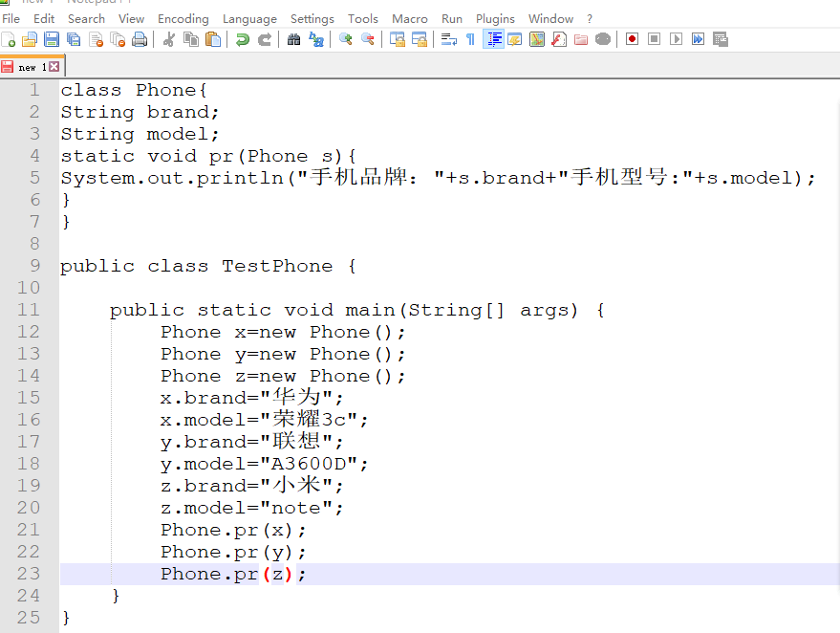The image size is (840, 633).
Task: Open the Settings menu
Action: tap(312, 19)
